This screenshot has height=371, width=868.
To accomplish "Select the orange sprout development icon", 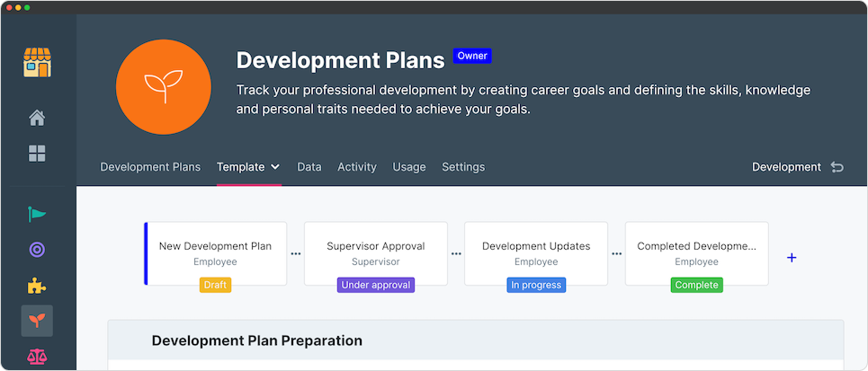I will (37, 321).
